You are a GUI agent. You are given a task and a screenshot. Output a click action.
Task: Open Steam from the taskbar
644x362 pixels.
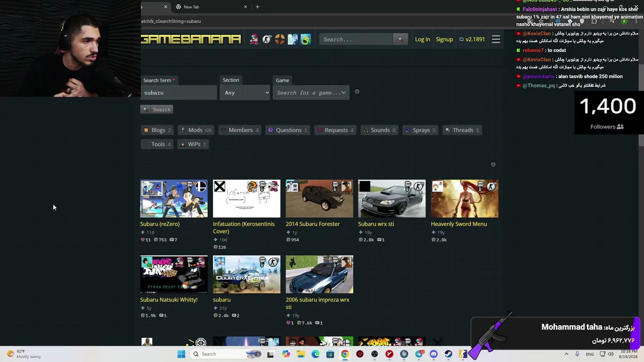point(448,354)
